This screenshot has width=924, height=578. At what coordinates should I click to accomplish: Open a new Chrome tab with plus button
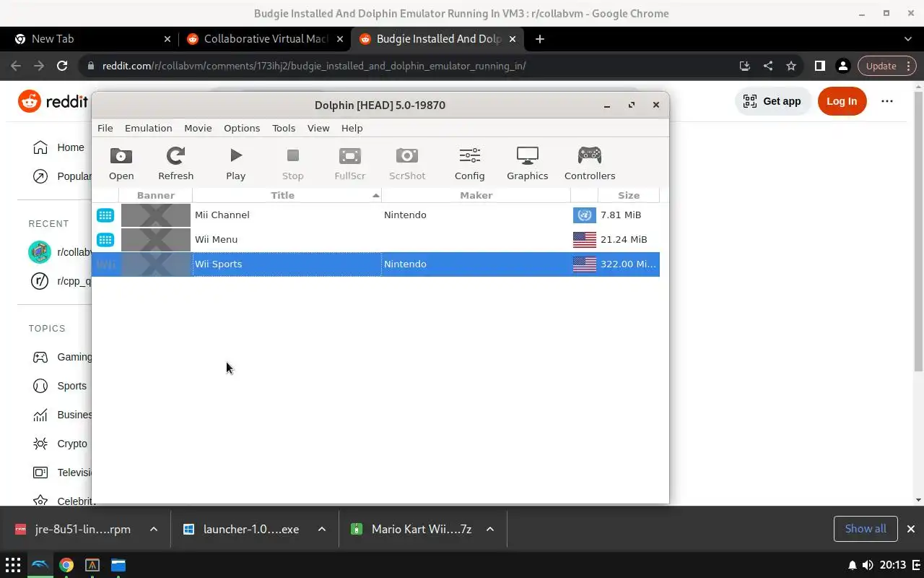pyautogui.click(x=539, y=39)
